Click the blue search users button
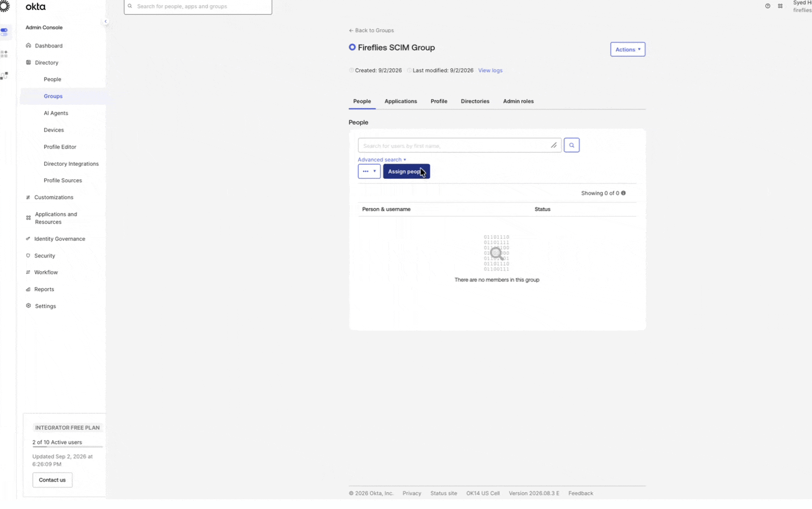This screenshot has height=509, width=812. pyautogui.click(x=571, y=145)
